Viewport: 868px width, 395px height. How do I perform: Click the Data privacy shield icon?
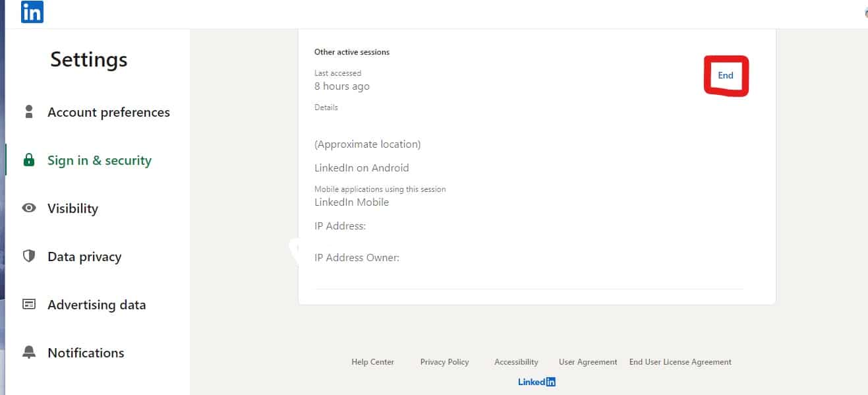[x=28, y=256]
